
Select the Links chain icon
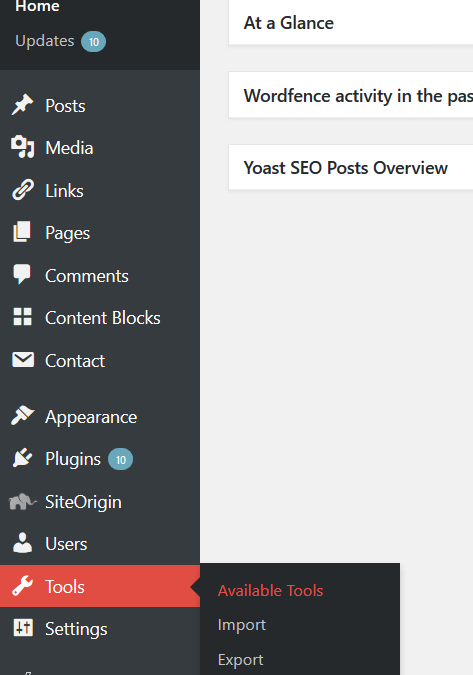(22, 190)
